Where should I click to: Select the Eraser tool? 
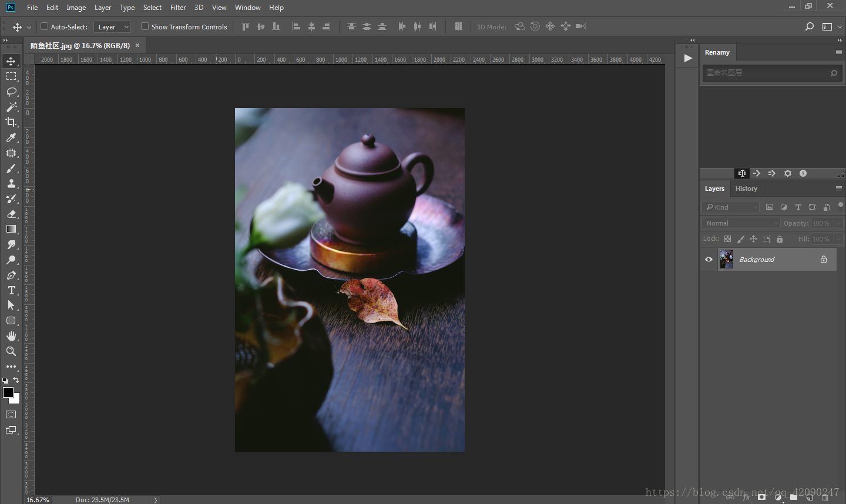11,214
